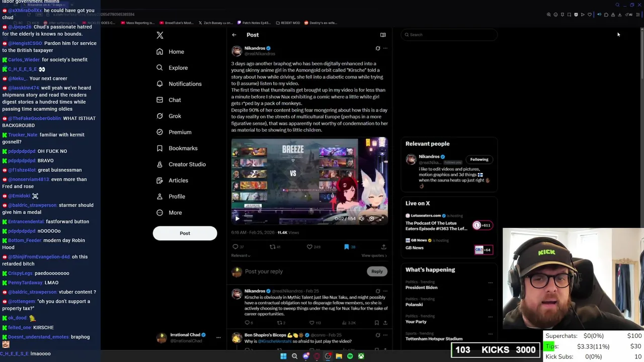Open Notifications in the sidebar
644x362 pixels.
pyautogui.click(x=179, y=84)
